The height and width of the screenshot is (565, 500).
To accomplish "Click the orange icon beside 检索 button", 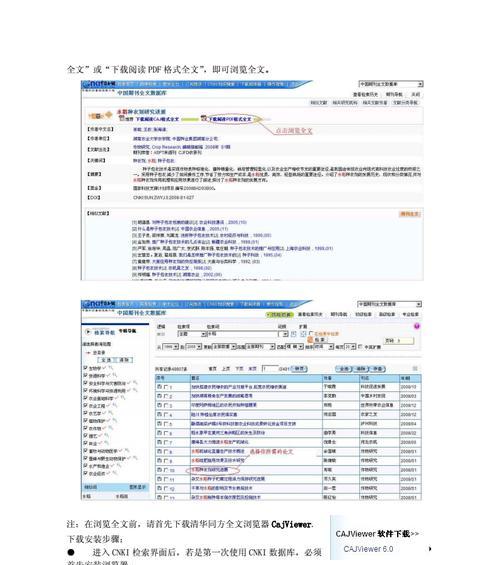I will 310,339.
